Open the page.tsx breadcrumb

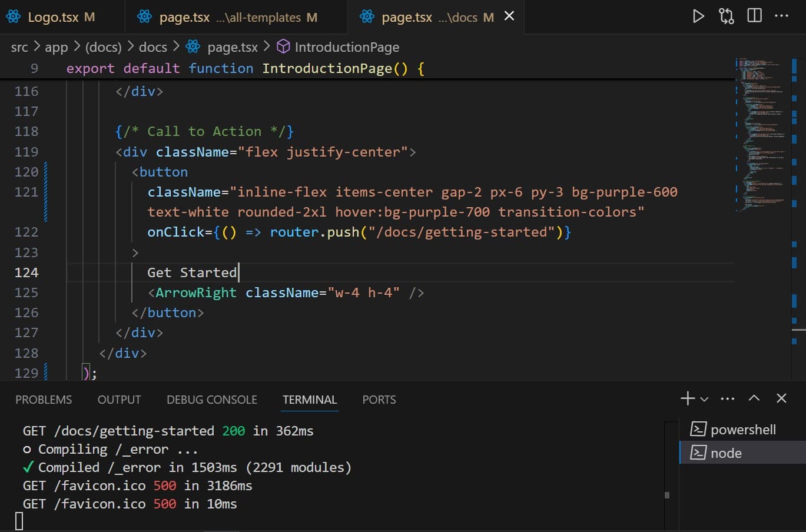[233, 47]
